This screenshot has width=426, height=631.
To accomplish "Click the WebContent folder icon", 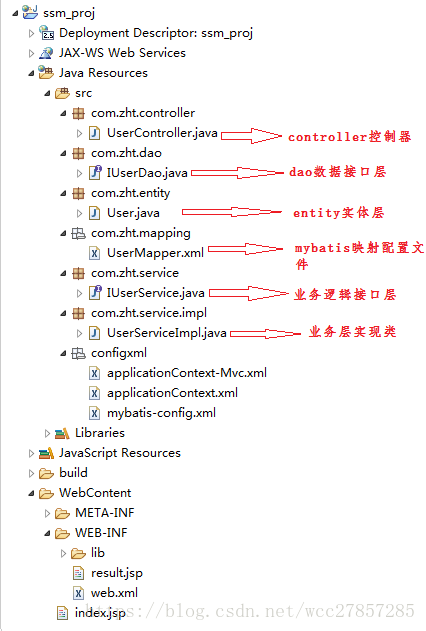I will tap(46, 493).
